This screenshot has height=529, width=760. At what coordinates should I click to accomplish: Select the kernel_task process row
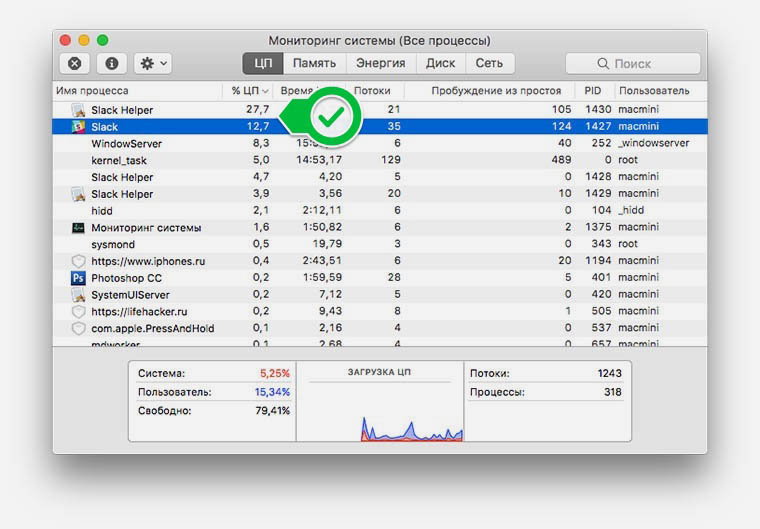tap(380, 160)
